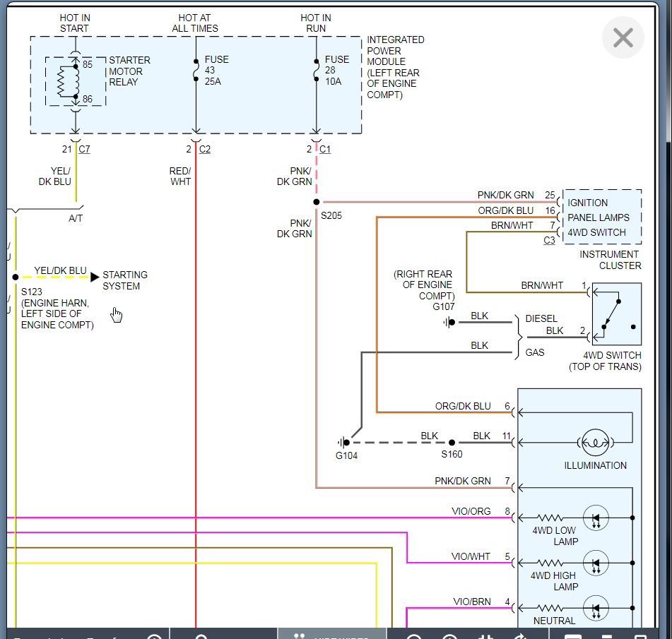Select the S160 splice point dot
The height and width of the screenshot is (639, 672).
(x=452, y=443)
